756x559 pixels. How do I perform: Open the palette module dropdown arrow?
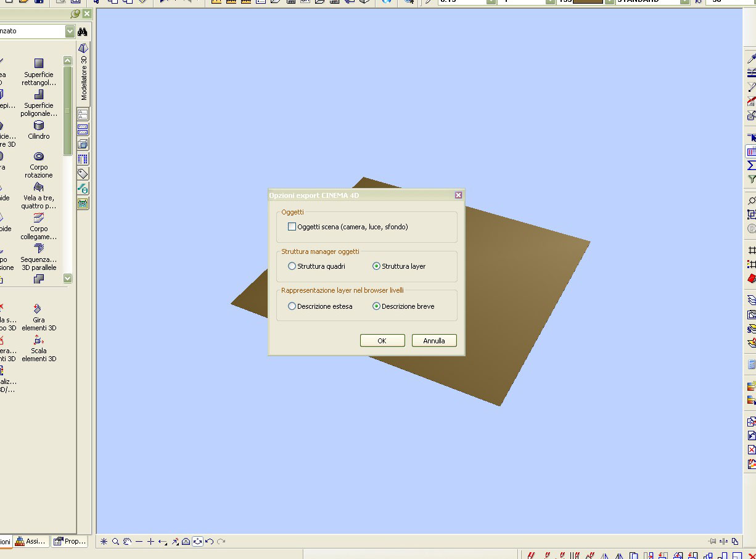pos(70,31)
